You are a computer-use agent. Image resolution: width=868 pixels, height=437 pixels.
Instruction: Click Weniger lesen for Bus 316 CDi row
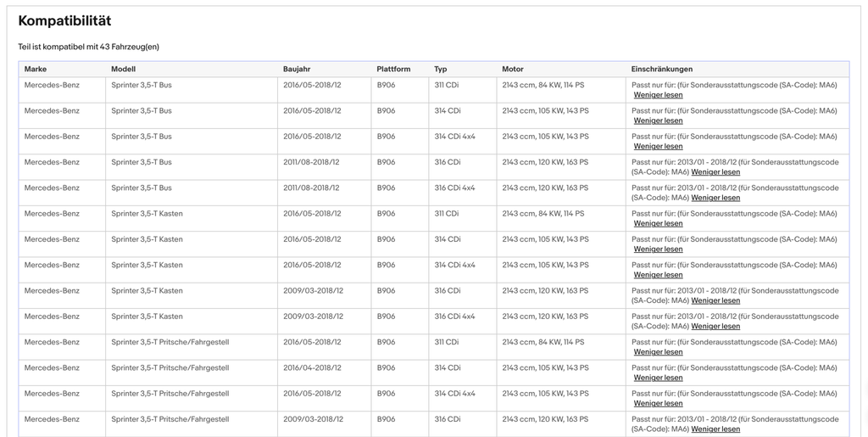[715, 171]
